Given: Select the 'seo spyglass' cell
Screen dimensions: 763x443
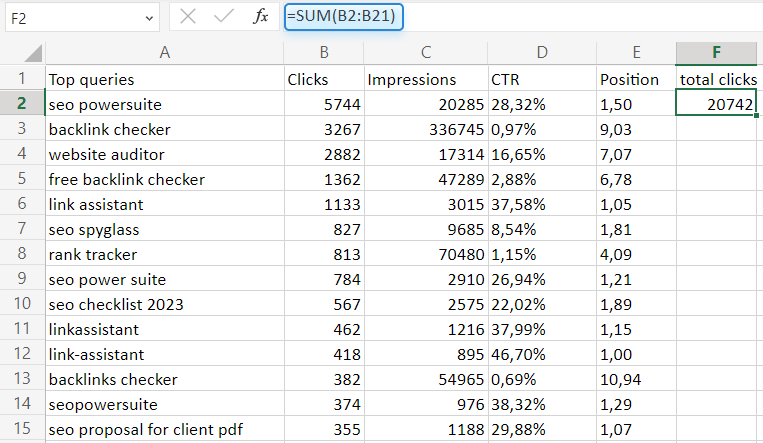Looking at the screenshot, I should (x=164, y=229).
